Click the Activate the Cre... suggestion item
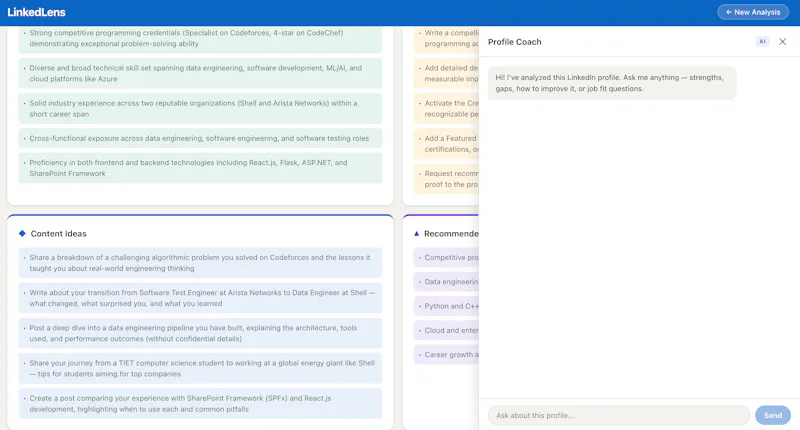Screen dimensions: 800x430 [x=446, y=109]
